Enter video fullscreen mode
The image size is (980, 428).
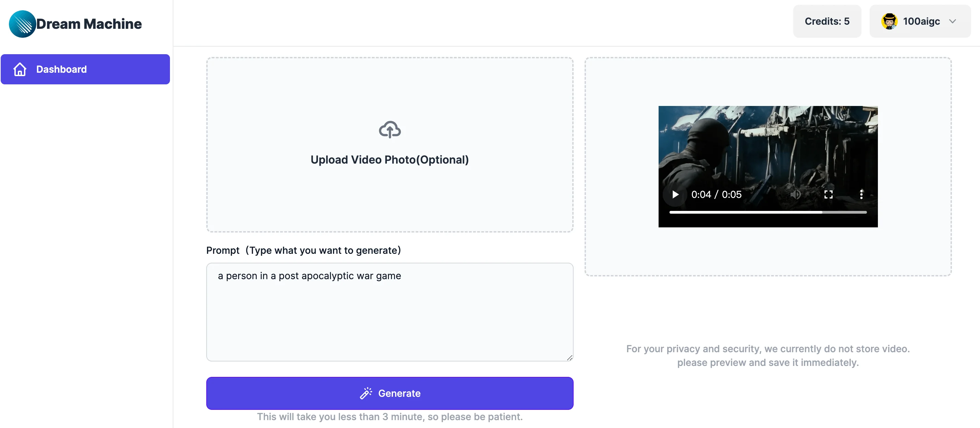pos(828,194)
